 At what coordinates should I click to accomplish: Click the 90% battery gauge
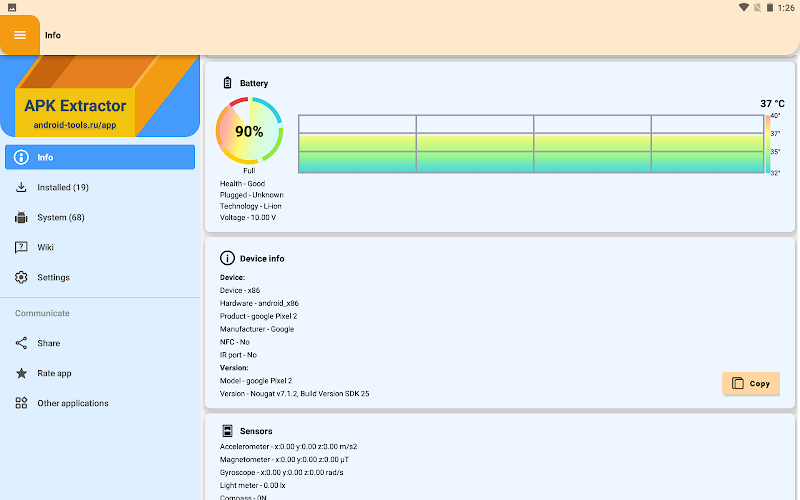249,131
